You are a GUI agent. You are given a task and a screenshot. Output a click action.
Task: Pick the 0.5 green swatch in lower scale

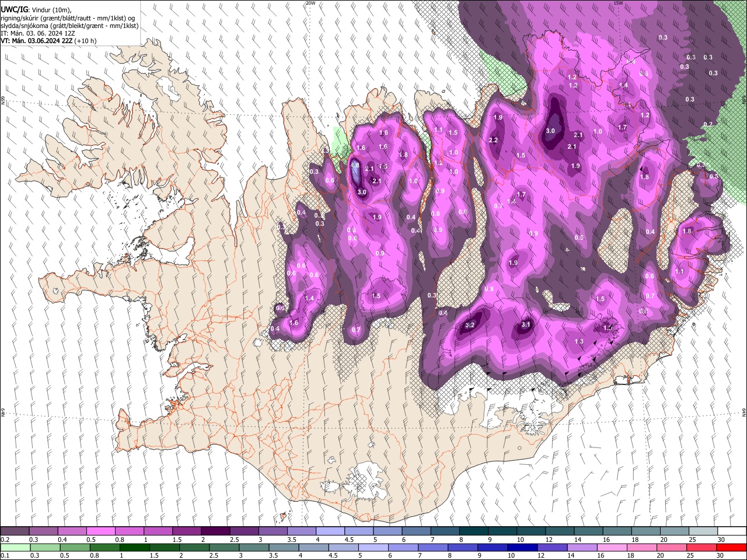[75, 547]
